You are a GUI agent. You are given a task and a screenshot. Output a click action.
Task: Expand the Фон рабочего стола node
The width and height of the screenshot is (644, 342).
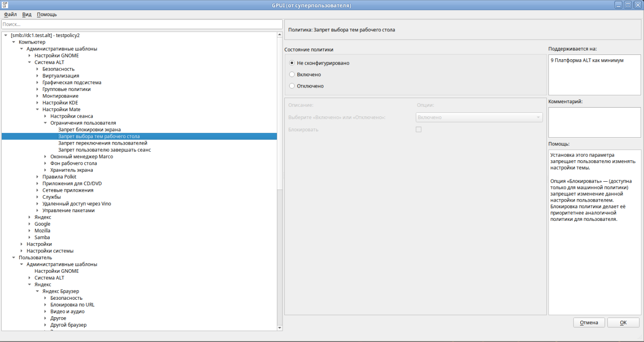point(45,163)
